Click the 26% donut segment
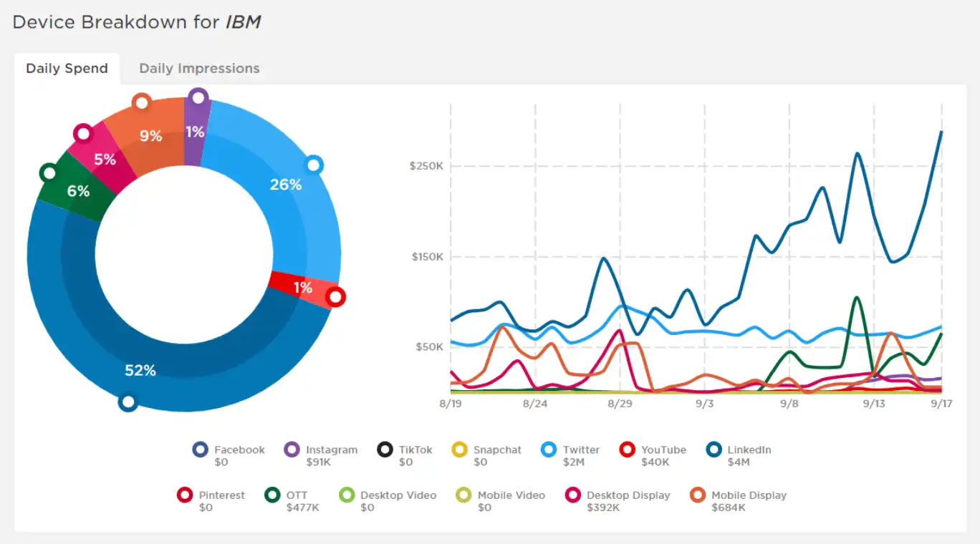 [286, 185]
